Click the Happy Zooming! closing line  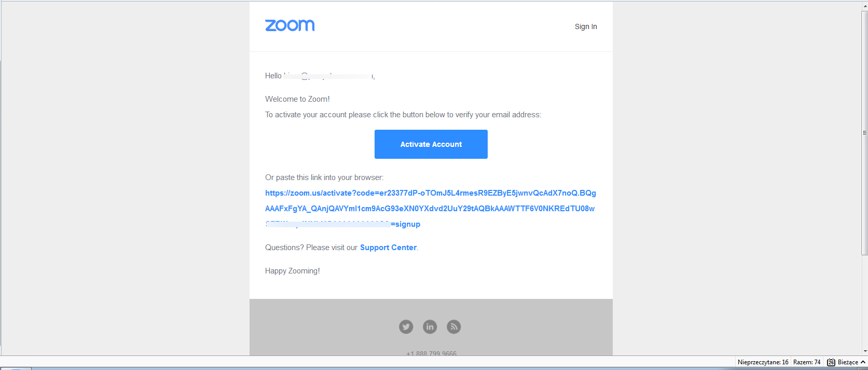pos(292,271)
